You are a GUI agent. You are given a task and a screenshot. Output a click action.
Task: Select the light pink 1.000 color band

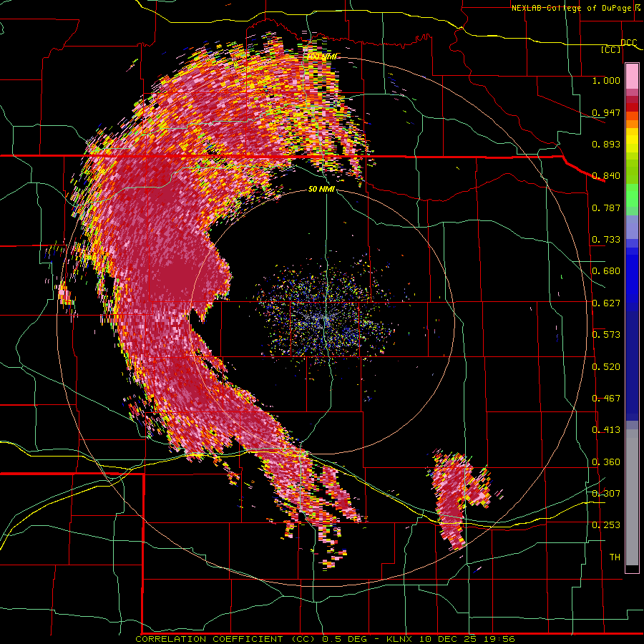click(x=632, y=77)
